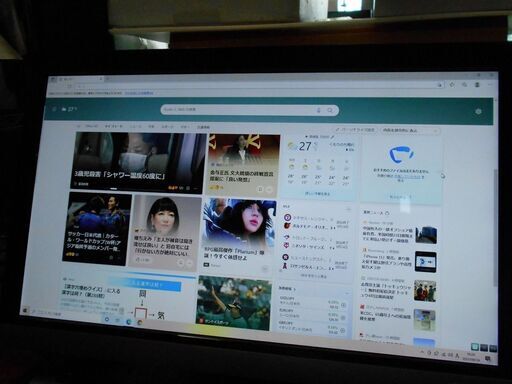Open Cortana circle icon on taskbar

click(107, 319)
